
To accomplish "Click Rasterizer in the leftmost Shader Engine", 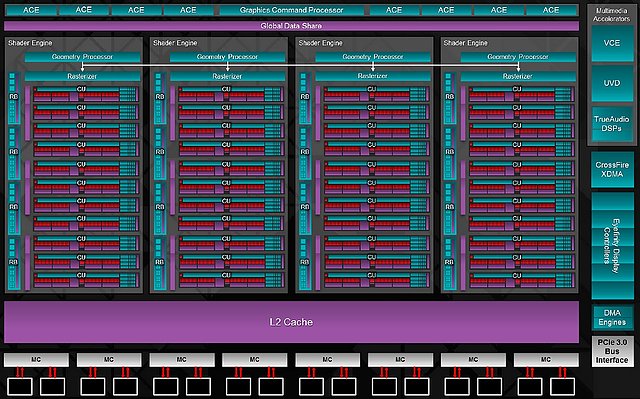I will point(82,76).
